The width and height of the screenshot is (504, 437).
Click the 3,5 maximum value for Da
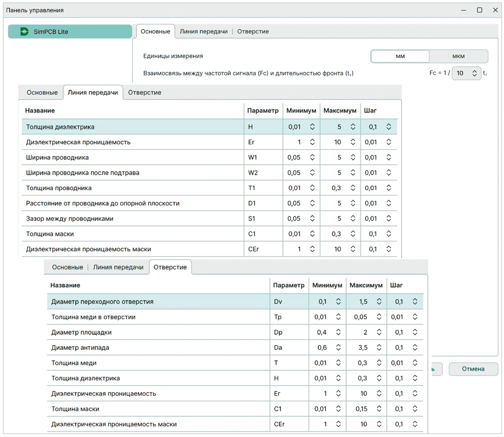point(363,347)
